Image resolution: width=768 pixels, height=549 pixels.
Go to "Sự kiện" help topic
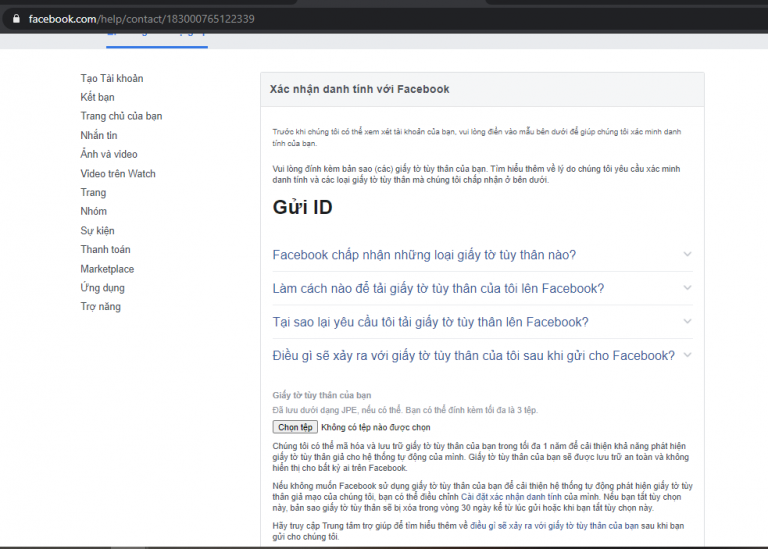pyautogui.click(x=97, y=231)
